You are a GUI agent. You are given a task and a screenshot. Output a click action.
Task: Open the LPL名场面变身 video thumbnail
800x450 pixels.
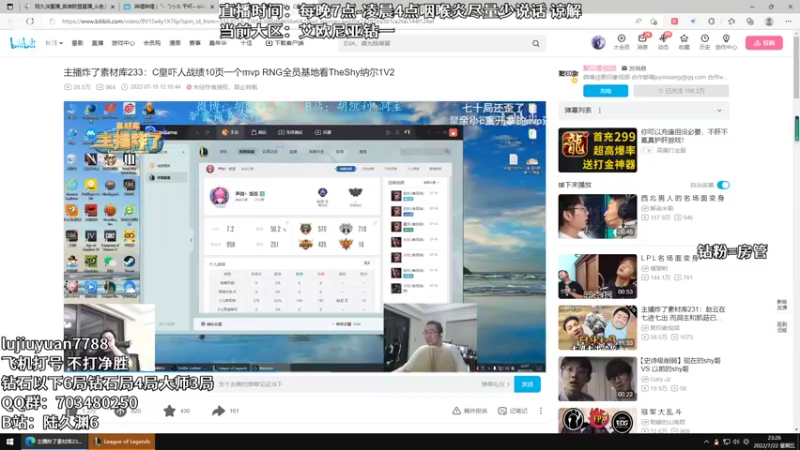597,277
